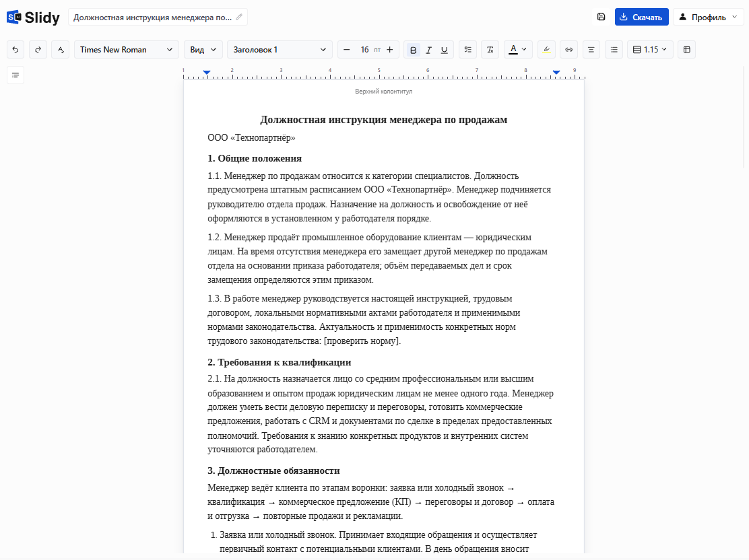Click the checklist icon
Image resolution: width=749 pixels, height=560 pixels.
click(x=467, y=50)
